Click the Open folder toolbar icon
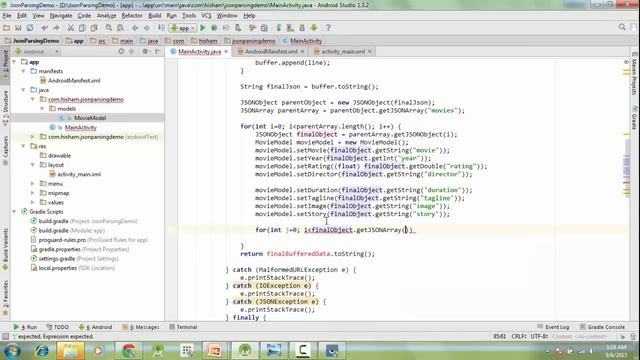The height and width of the screenshot is (360, 640). pyautogui.click(x=7, y=28)
